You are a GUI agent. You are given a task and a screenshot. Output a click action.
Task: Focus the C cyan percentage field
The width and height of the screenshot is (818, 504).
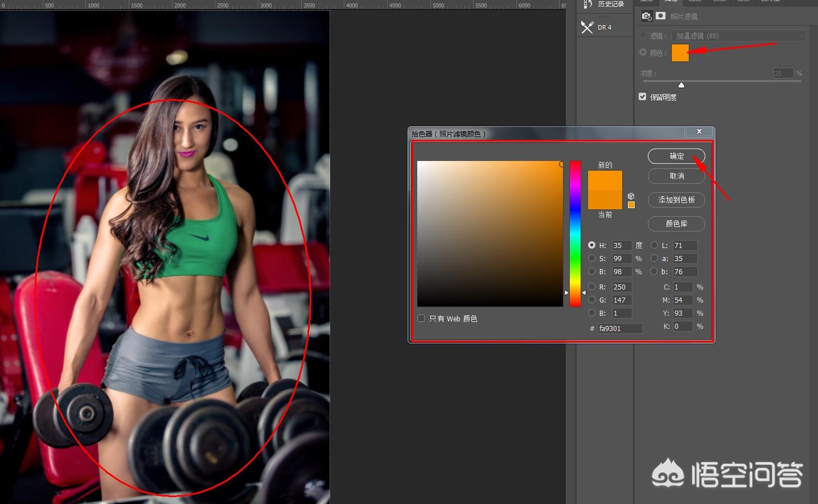[683, 287]
